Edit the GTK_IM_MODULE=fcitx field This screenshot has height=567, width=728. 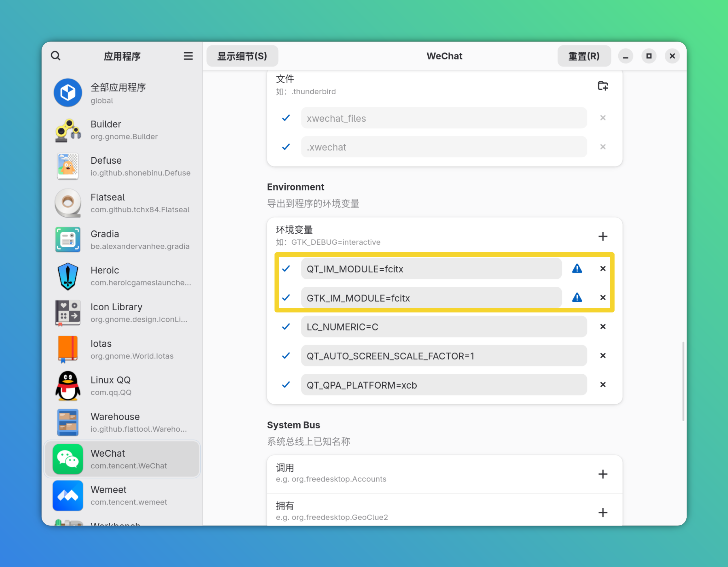tap(431, 297)
